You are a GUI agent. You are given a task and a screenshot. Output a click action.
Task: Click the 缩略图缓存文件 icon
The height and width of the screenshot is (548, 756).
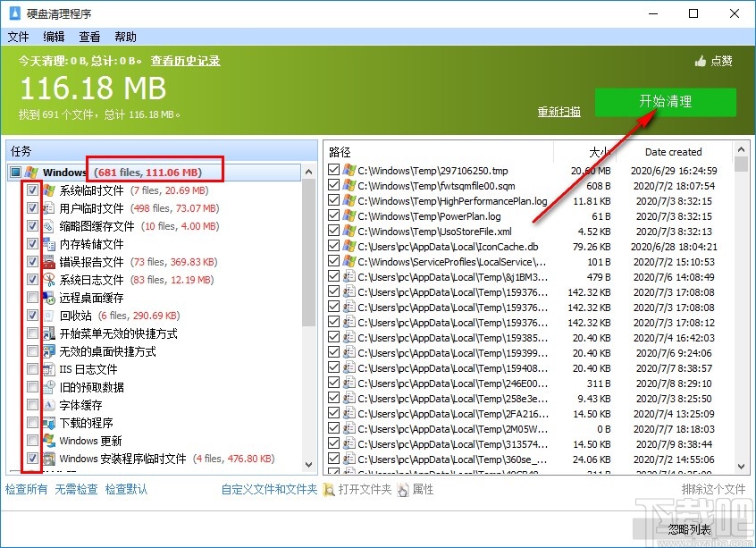pyautogui.click(x=48, y=226)
